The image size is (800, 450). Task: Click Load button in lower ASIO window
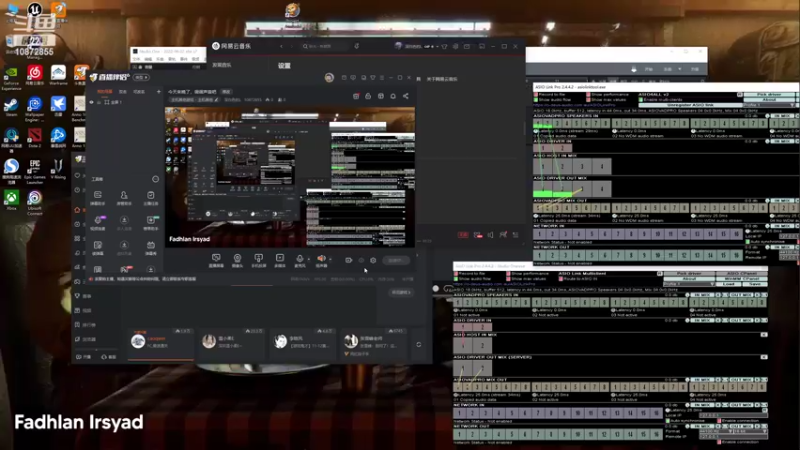(x=728, y=284)
